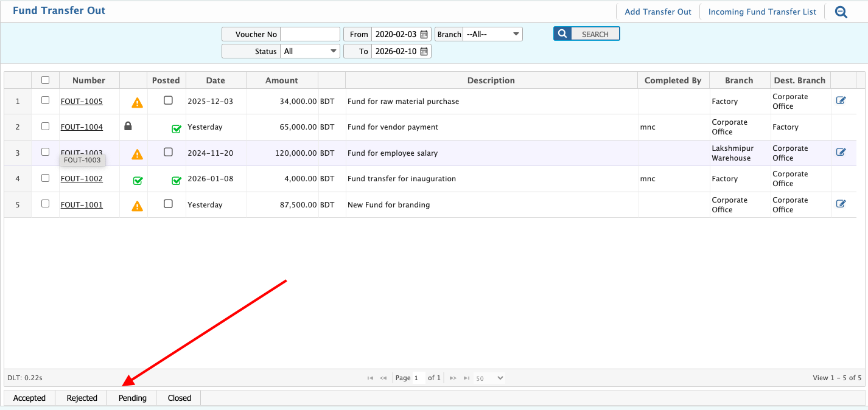
Task: Click the lock icon on FOUT-1004
Action: [x=128, y=127]
